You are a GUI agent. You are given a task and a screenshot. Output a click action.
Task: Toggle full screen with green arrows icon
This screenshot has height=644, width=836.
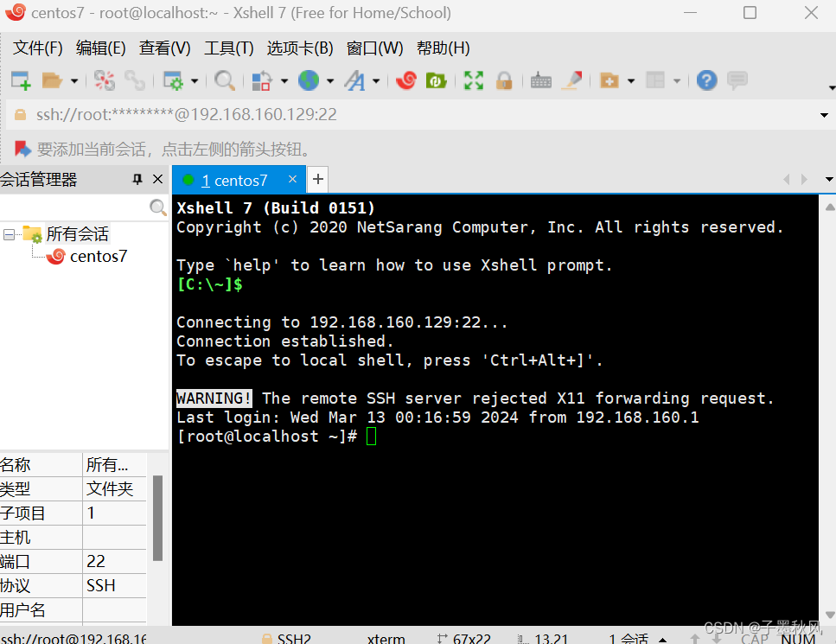[x=474, y=81]
